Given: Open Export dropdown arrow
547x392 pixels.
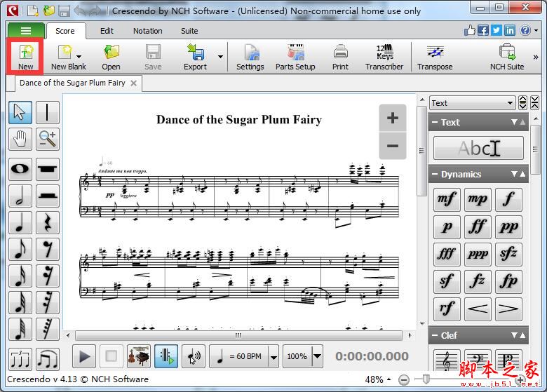Looking at the screenshot, I should pos(220,57).
